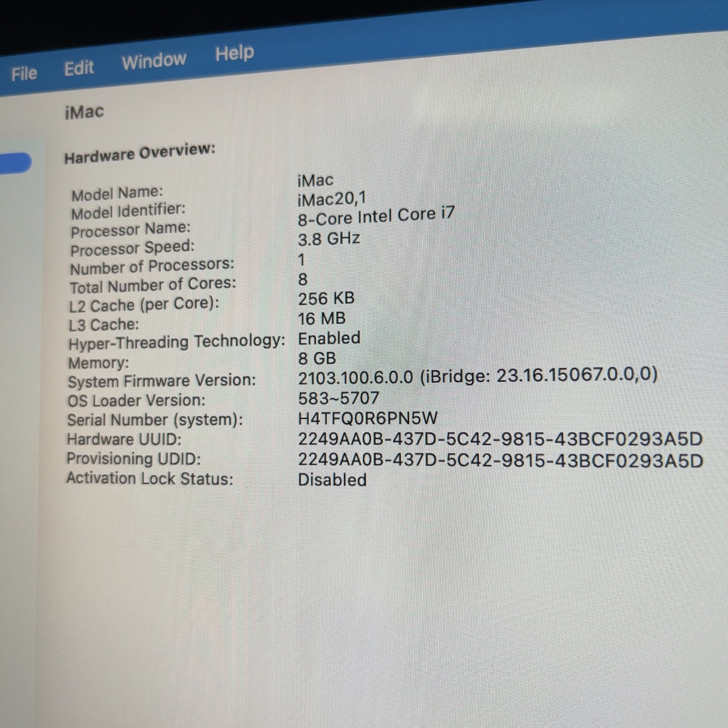Select the Number of Processors value 1
The image size is (728, 728).
point(302,260)
